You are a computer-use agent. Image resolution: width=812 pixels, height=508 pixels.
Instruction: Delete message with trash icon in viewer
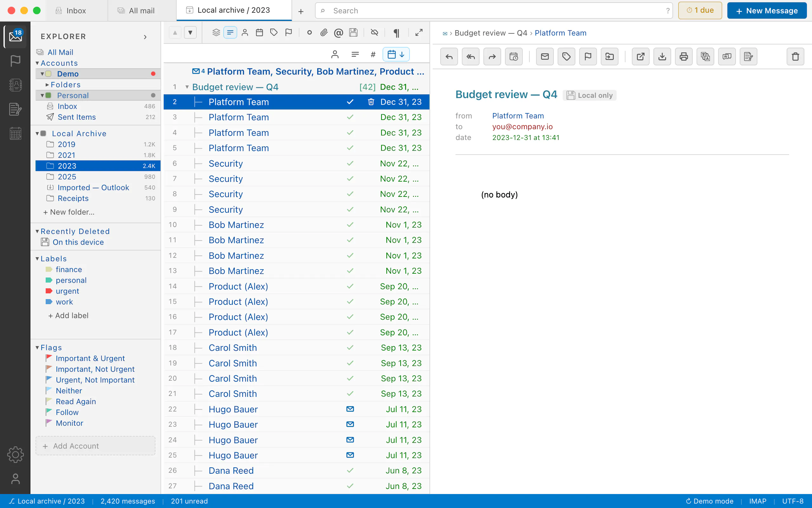point(795,57)
